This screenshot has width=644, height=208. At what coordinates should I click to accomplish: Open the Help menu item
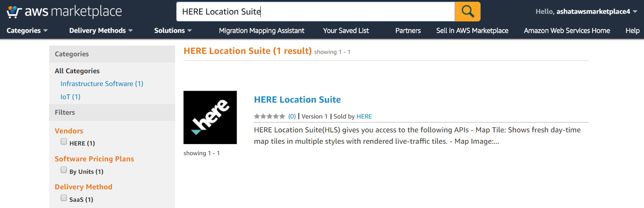[632, 31]
